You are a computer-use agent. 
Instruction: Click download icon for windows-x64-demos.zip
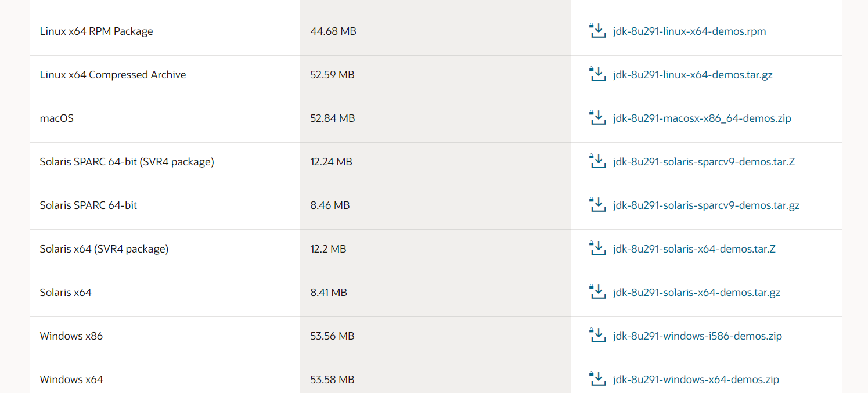[597, 379]
